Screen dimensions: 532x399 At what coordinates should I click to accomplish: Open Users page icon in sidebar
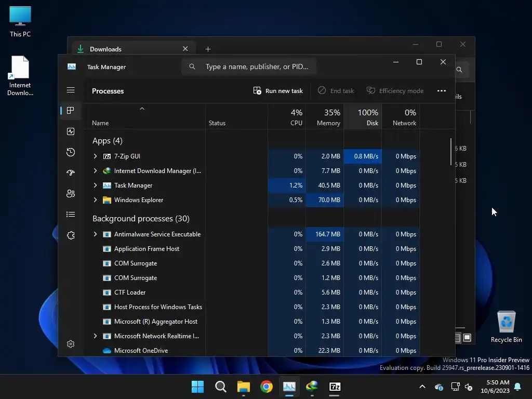click(71, 193)
